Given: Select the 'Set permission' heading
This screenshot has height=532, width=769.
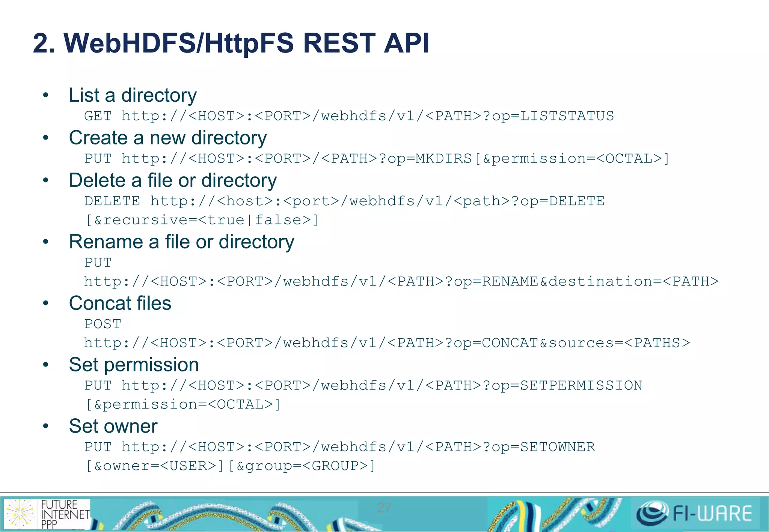Looking at the screenshot, I should point(134,365).
